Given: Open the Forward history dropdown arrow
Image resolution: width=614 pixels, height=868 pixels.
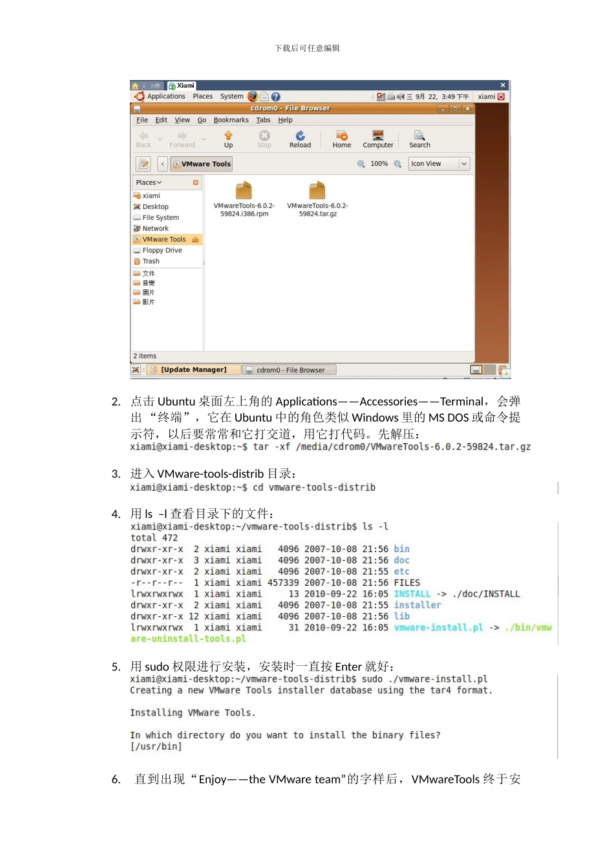Looking at the screenshot, I should (x=204, y=139).
